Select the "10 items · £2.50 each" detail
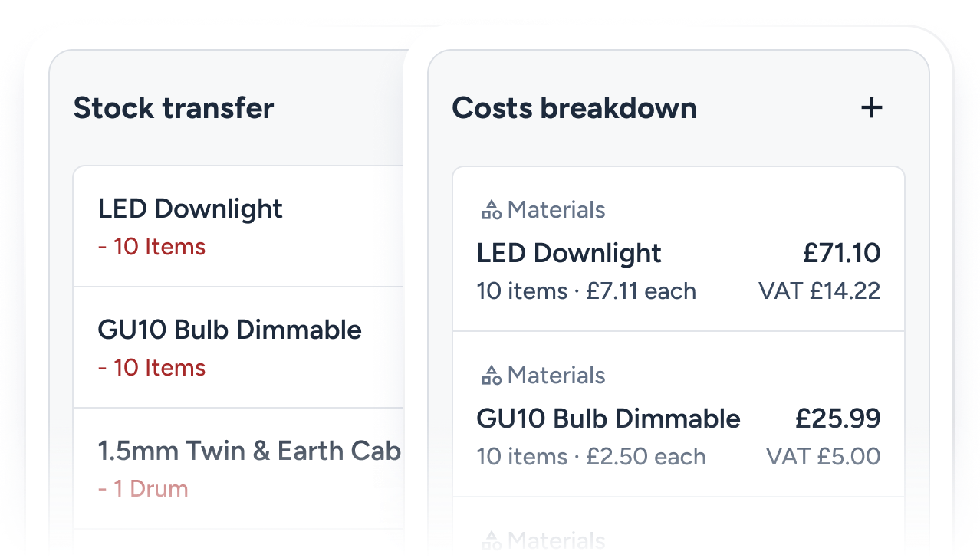Screen dimensions: 980x558 point(590,457)
